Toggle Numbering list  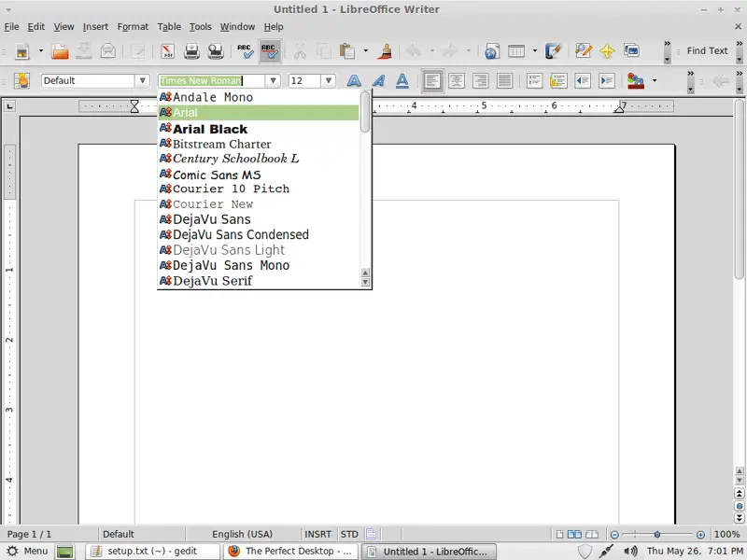click(x=534, y=81)
